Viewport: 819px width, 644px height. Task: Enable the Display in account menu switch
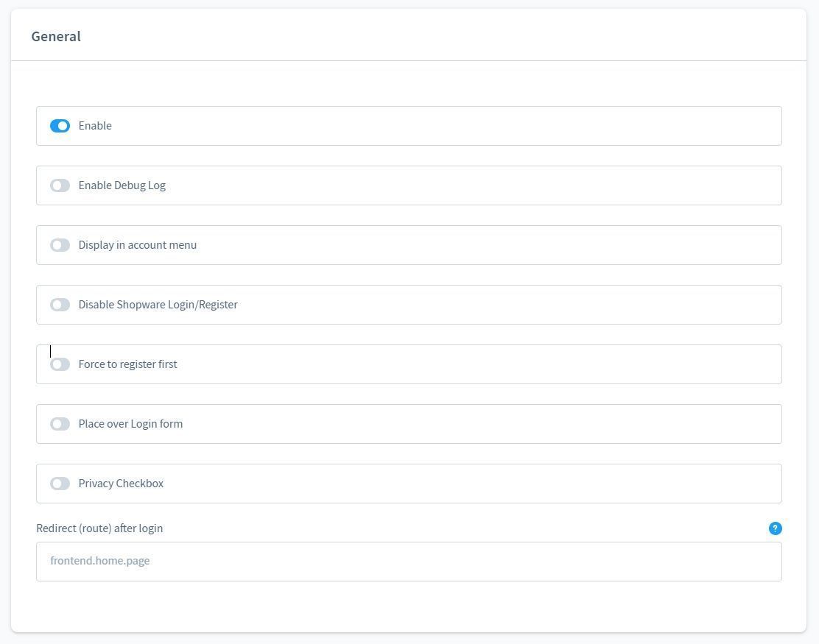click(60, 245)
